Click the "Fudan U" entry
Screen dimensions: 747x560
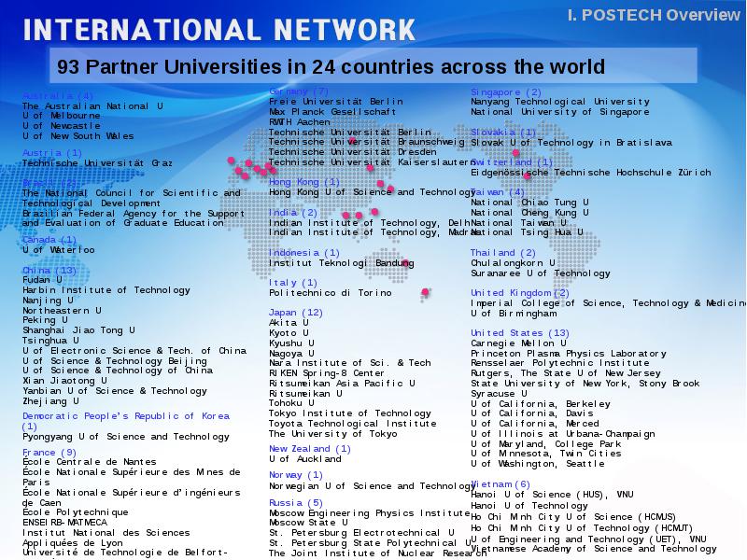pyautogui.click(x=42, y=279)
